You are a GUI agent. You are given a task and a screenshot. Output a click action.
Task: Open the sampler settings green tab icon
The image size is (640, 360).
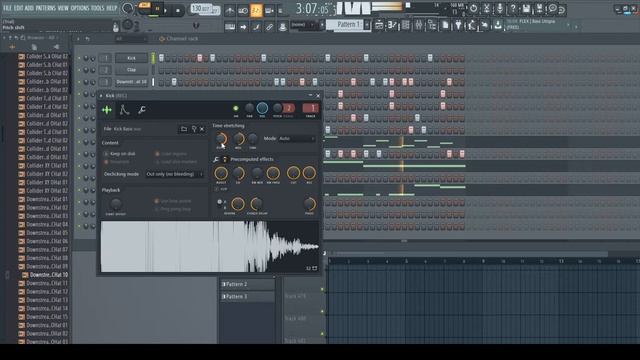[107, 110]
